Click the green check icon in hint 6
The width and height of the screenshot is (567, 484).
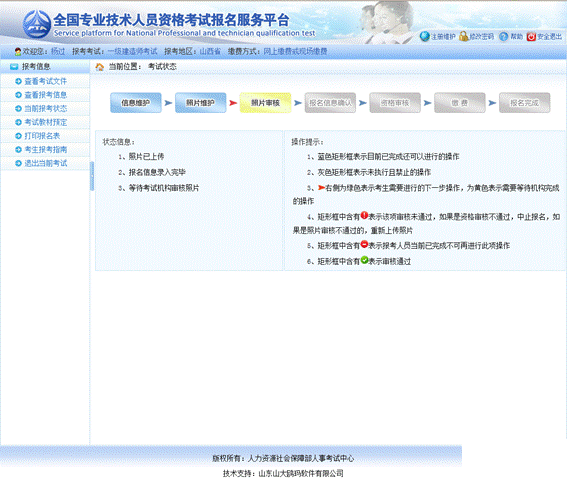click(x=364, y=260)
